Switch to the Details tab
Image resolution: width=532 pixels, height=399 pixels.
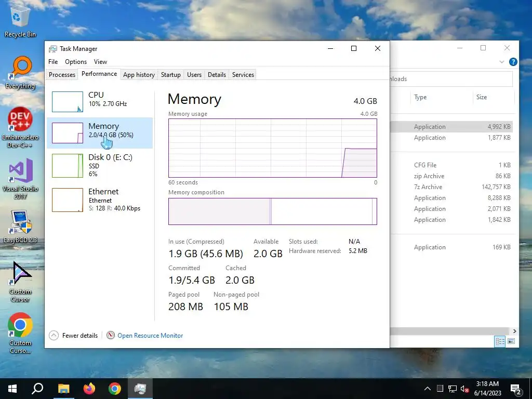click(217, 75)
